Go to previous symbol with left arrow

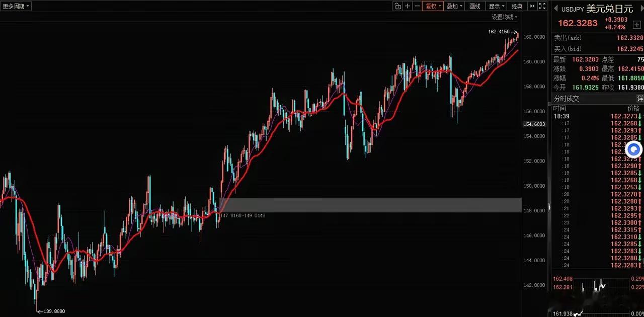tap(555, 9)
